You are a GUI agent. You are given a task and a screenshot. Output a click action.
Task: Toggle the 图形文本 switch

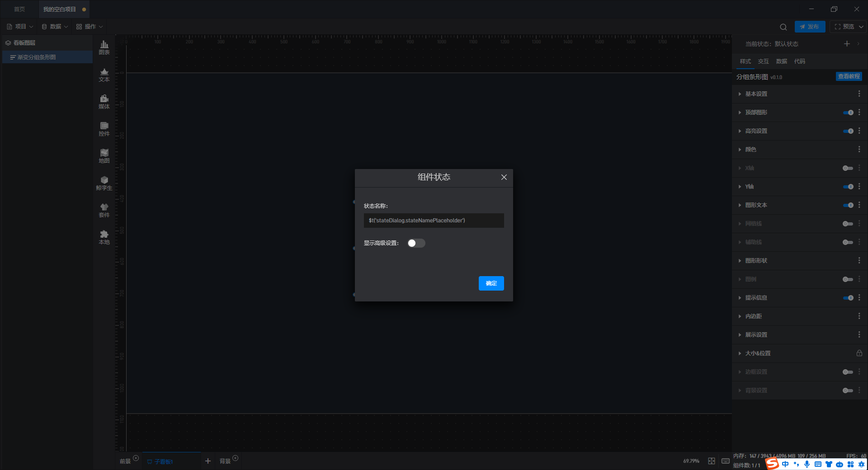848,205
